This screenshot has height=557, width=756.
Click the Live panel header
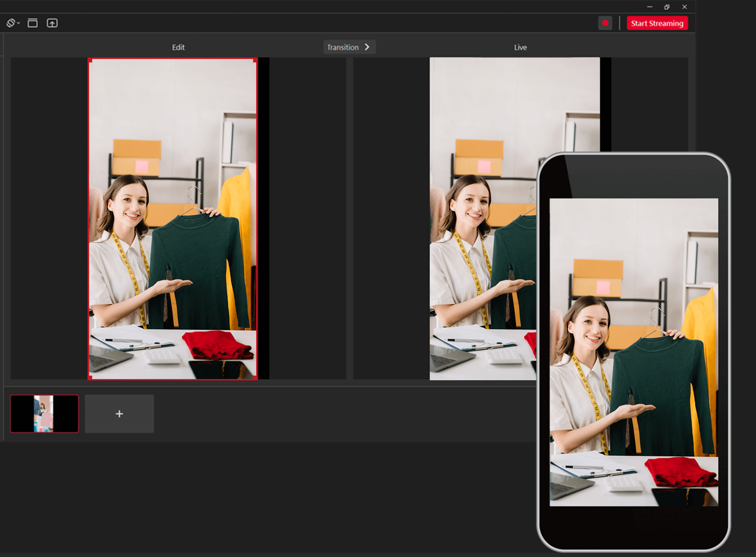pos(520,47)
